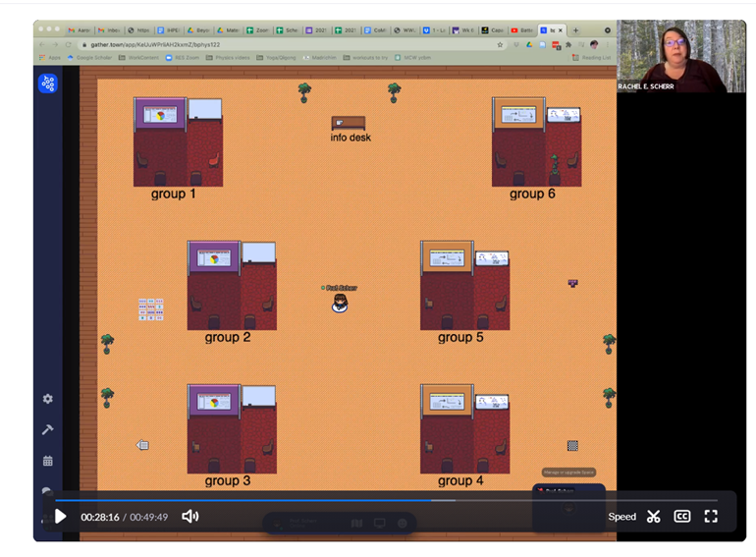756x557 pixels.
Task: Close the active Gather tab
Action: 561,29
